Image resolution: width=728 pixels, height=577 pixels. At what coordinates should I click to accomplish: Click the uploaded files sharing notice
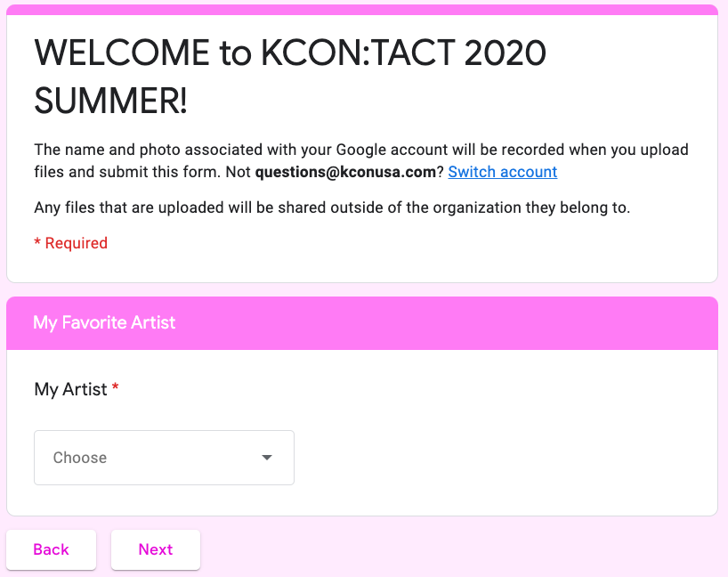tap(332, 208)
